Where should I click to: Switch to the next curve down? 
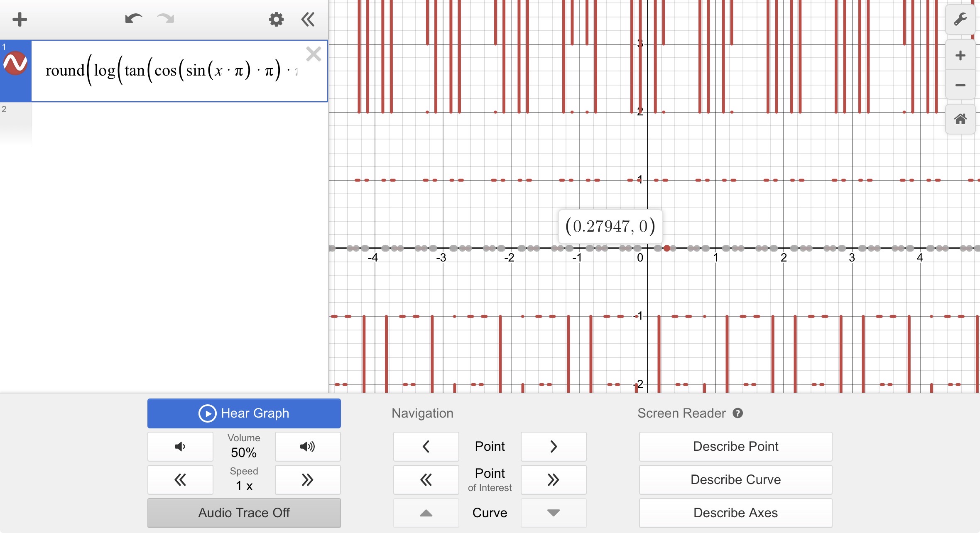554,513
